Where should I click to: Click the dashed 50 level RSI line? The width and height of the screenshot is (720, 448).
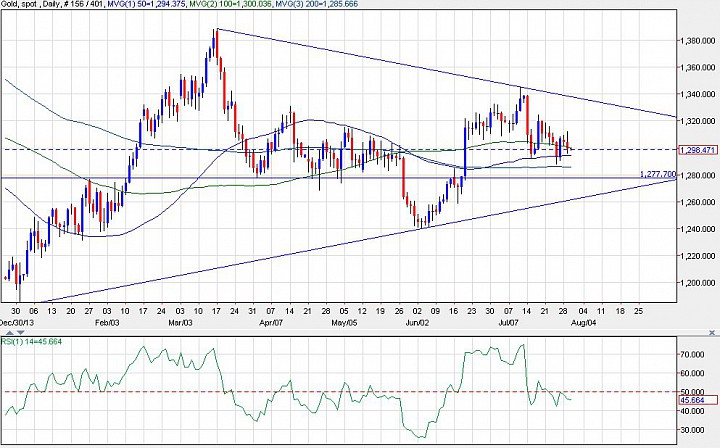[340, 392]
